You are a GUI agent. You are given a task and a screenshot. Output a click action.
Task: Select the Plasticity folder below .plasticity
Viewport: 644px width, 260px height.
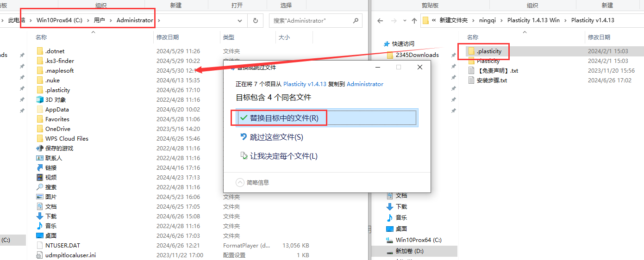[x=488, y=61]
